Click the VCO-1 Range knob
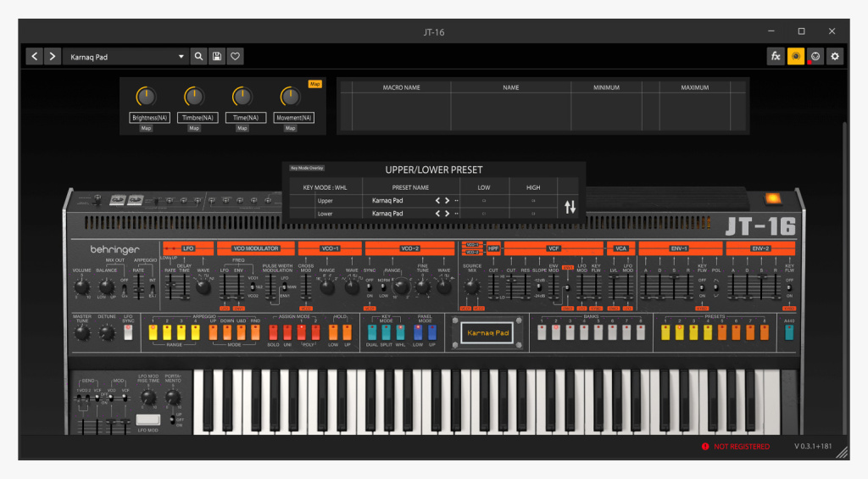 click(x=327, y=287)
